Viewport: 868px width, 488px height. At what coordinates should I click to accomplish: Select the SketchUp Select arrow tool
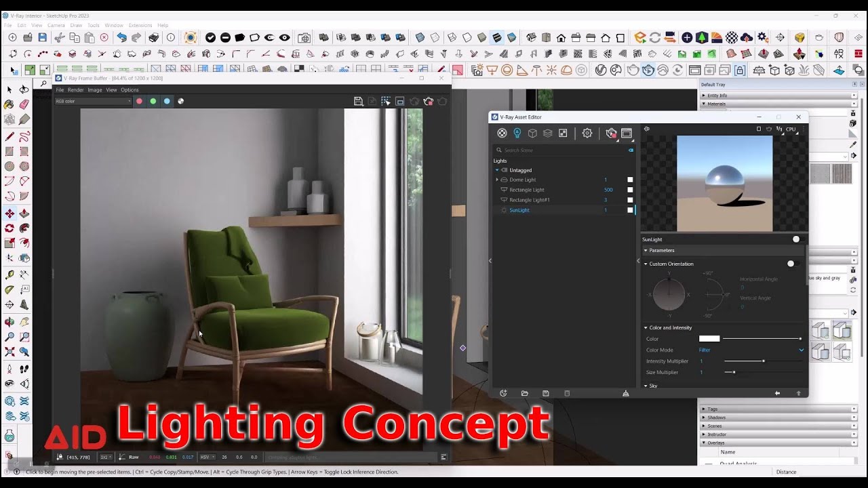click(x=9, y=89)
